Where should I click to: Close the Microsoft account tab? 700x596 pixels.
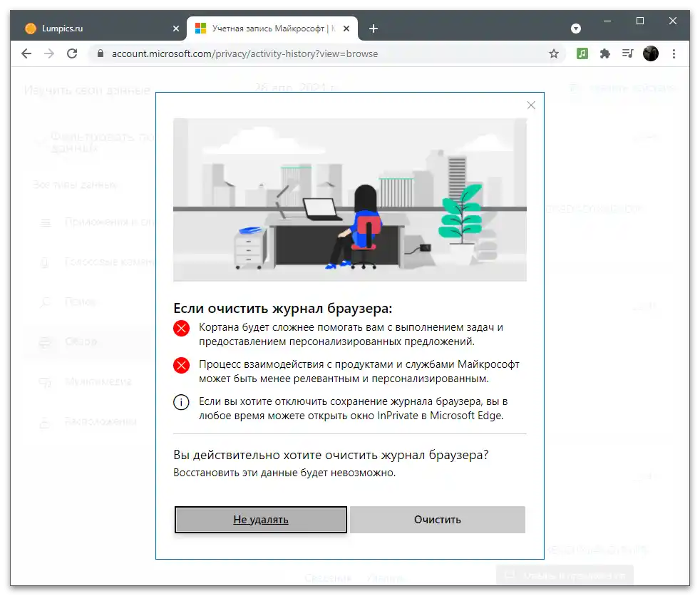(346, 29)
